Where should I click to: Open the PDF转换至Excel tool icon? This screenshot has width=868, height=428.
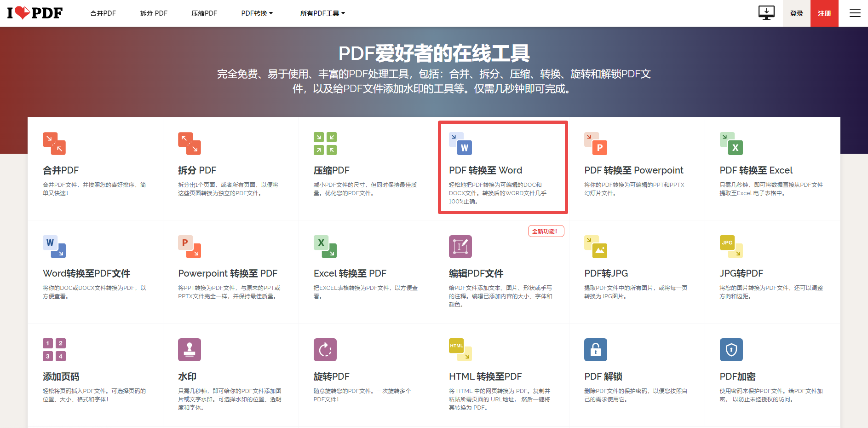pos(731,144)
